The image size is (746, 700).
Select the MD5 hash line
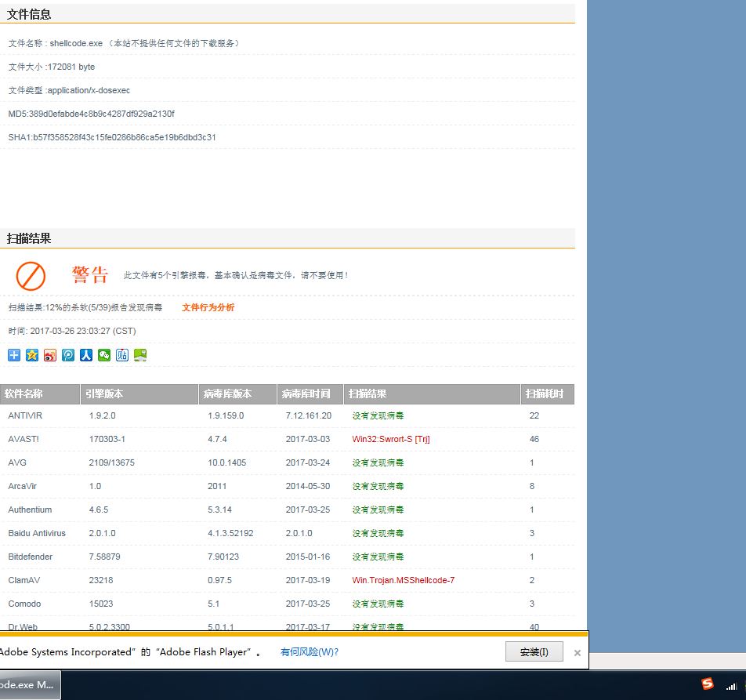pos(92,114)
